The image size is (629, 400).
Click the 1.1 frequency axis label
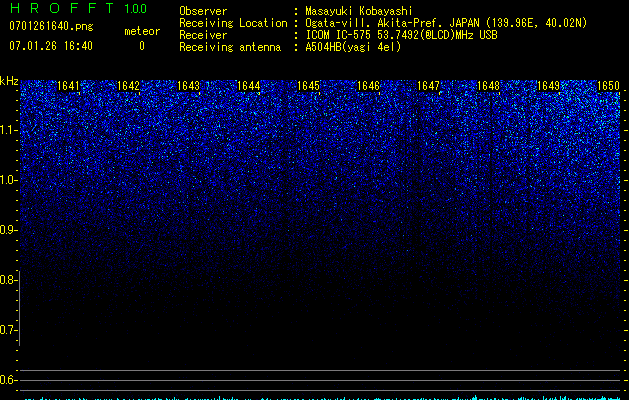tap(7, 130)
